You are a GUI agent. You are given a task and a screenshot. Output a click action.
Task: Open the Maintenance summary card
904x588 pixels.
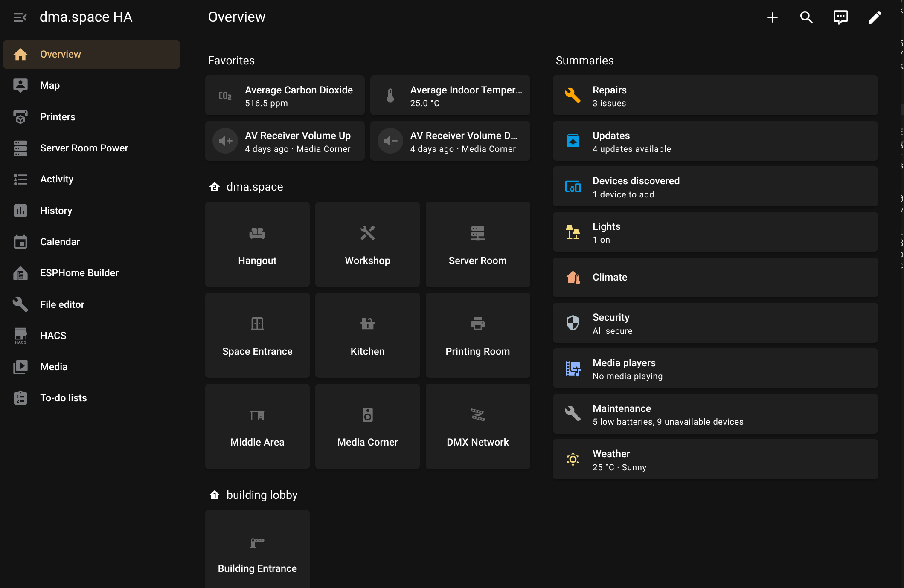(715, 414)
